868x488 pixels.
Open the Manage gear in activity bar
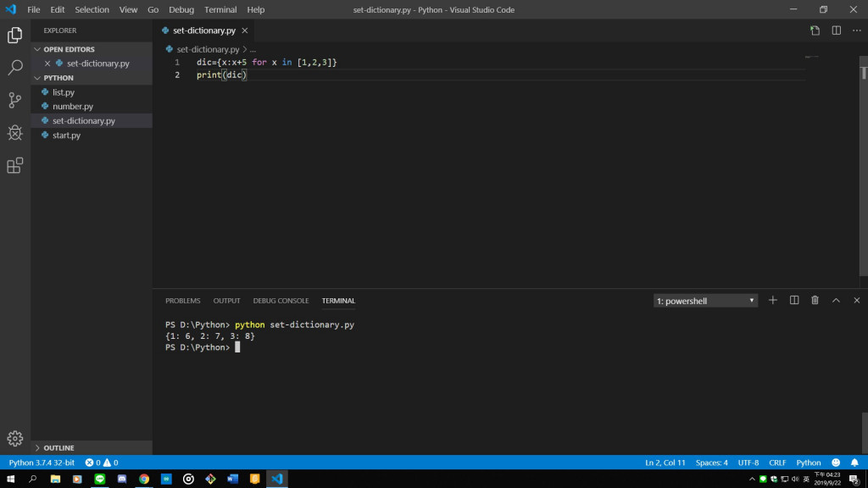[15, 438]
